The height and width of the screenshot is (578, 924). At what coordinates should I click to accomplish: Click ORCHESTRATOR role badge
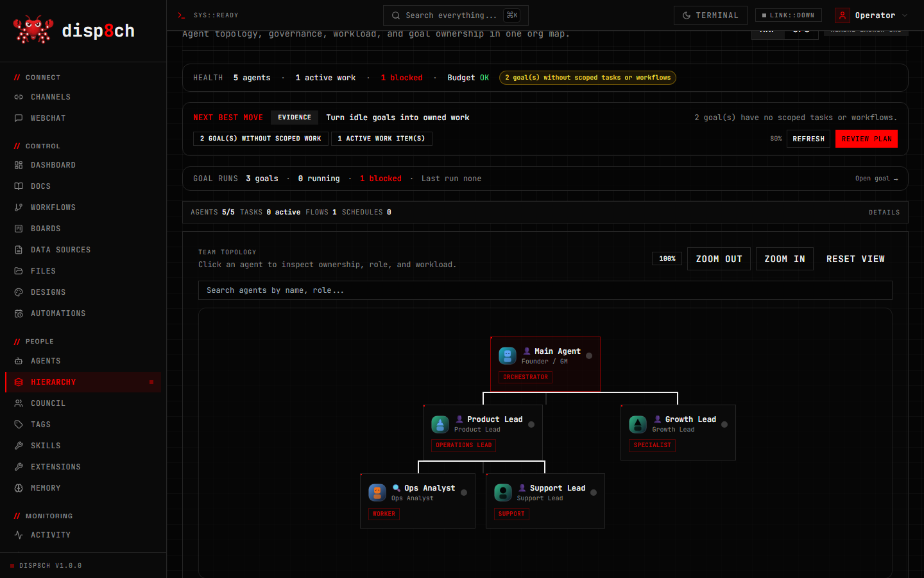click(x=526, y=378)
